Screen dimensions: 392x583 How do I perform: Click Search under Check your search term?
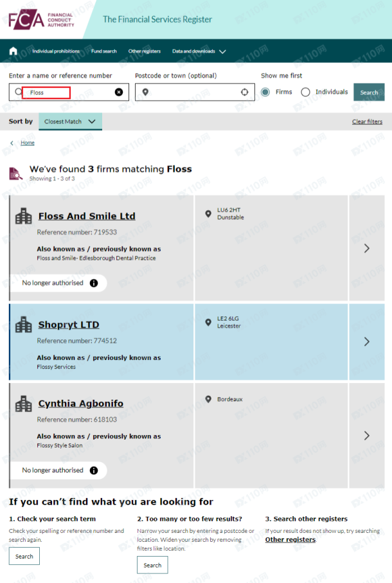pos(24,557)
